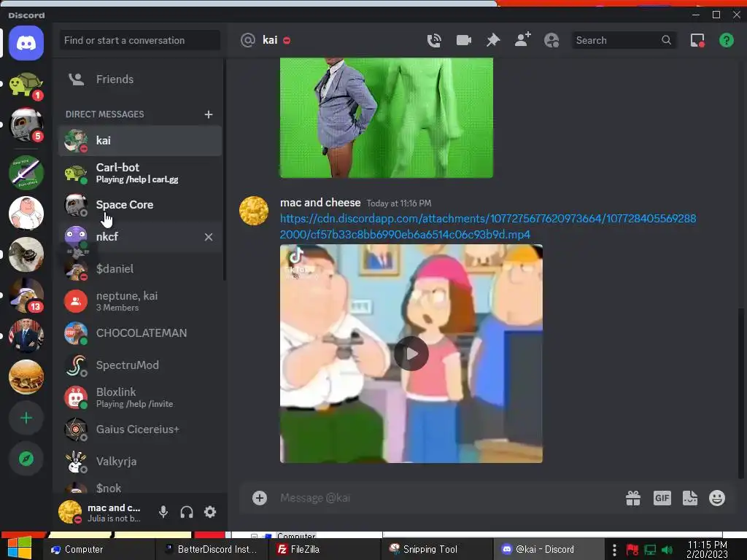Click the Add a Server plus button

[26, 418]
